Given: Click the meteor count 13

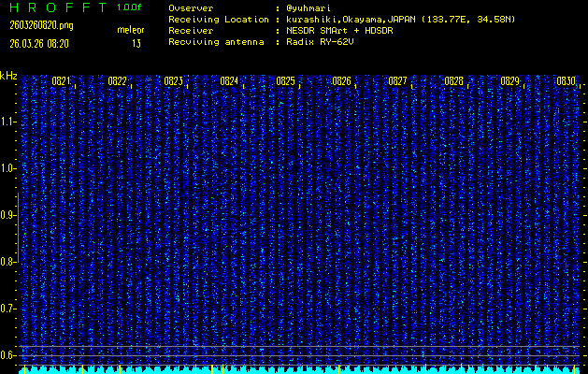Looking at the screenshot, I should click(136, 43).
